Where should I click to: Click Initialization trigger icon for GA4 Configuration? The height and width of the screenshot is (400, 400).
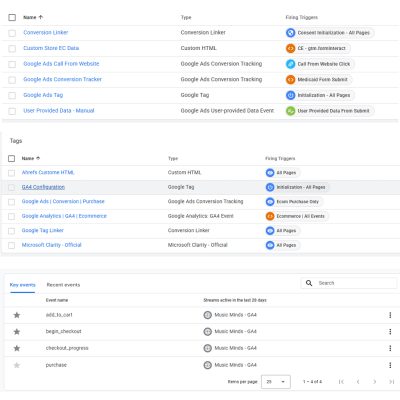(270, 187)
